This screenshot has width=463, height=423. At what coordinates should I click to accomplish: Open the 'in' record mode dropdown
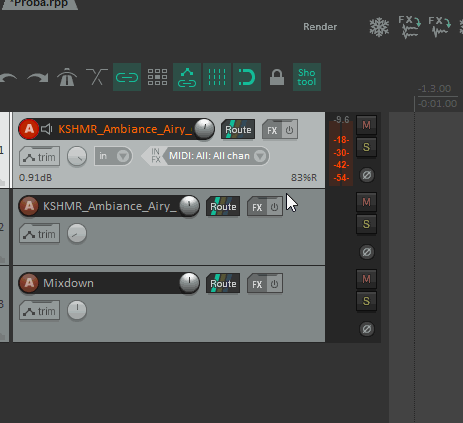click(113, 156)
